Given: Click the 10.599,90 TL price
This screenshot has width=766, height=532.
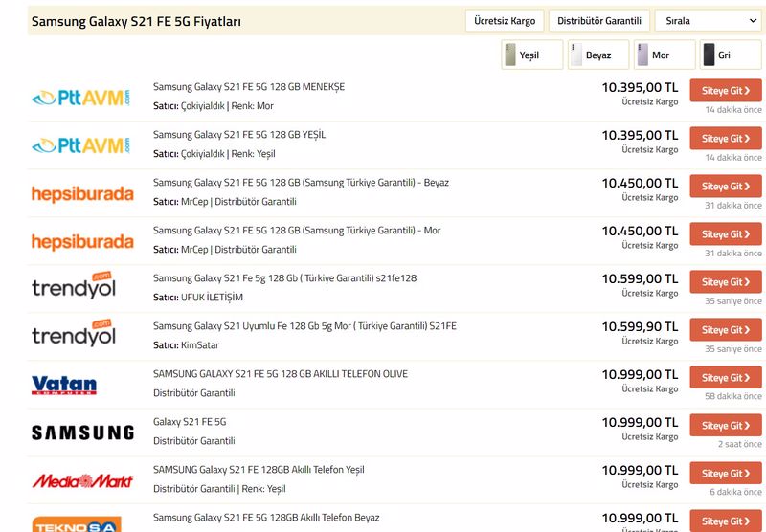Looking at the screenshot, I should pos(640,327).
